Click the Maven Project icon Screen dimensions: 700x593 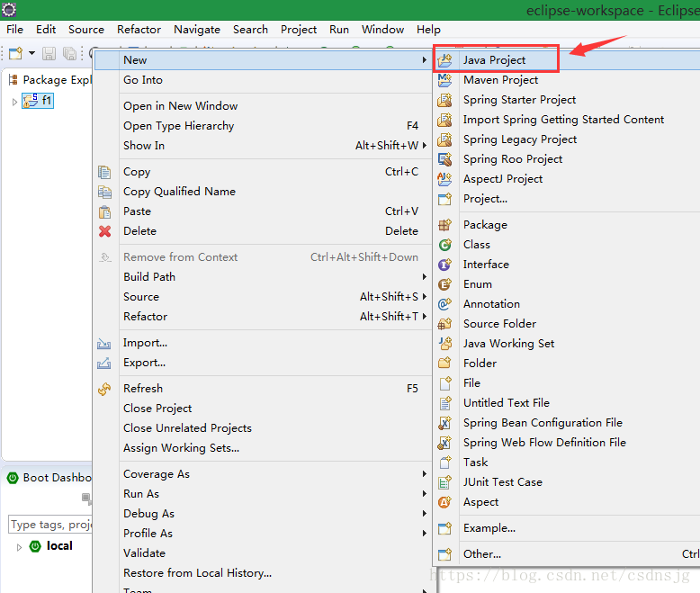click(444, 80)
